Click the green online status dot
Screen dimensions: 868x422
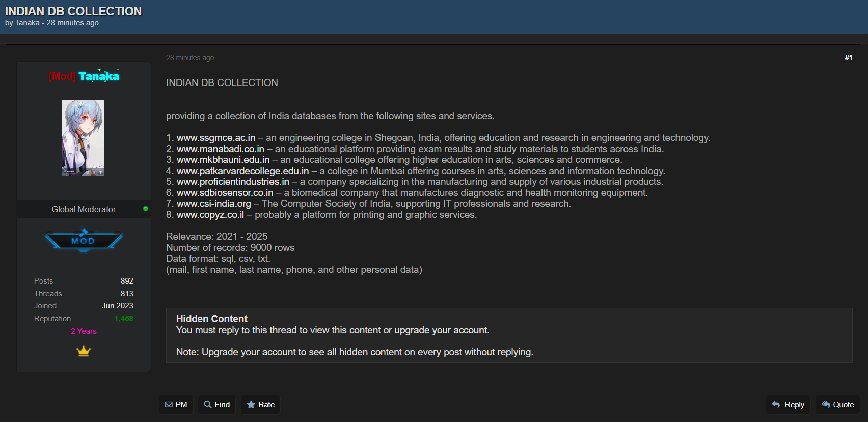pos(146,209)
